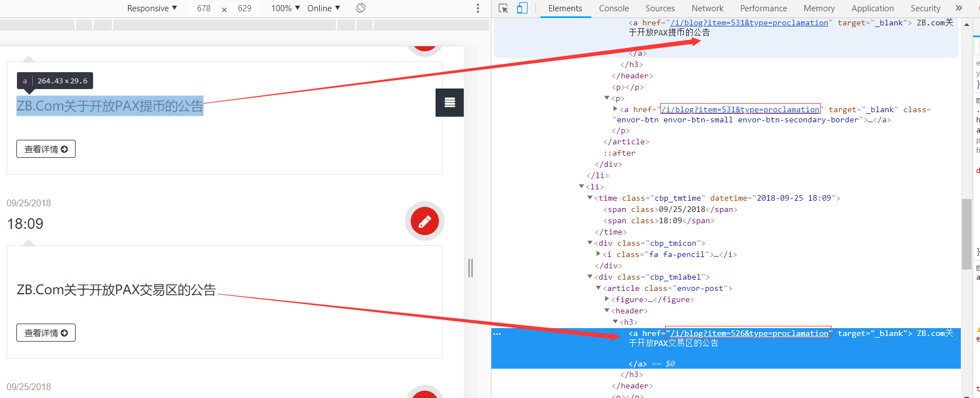Open the device toolbar three-dot menu
This screenshot has width=980, height=398.
(478, 8)
